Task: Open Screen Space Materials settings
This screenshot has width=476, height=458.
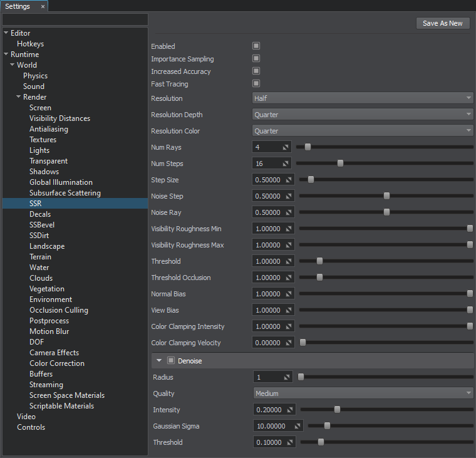Action: point(67,395)
